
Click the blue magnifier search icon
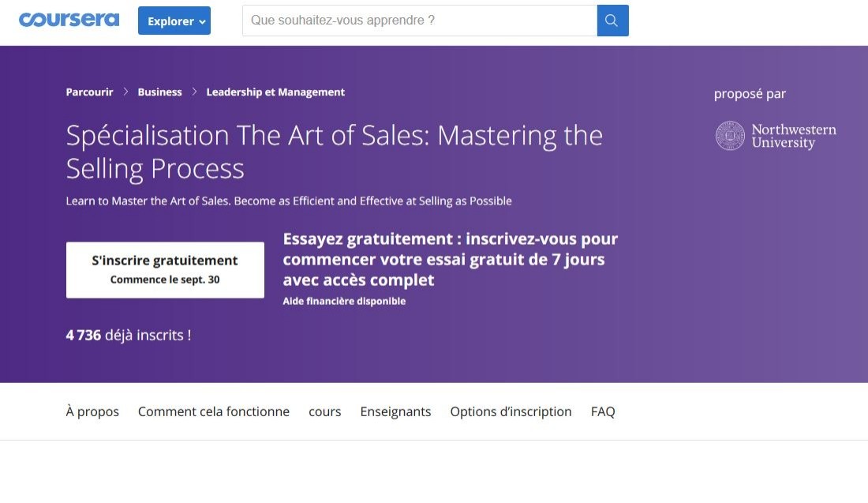[612, 21]
